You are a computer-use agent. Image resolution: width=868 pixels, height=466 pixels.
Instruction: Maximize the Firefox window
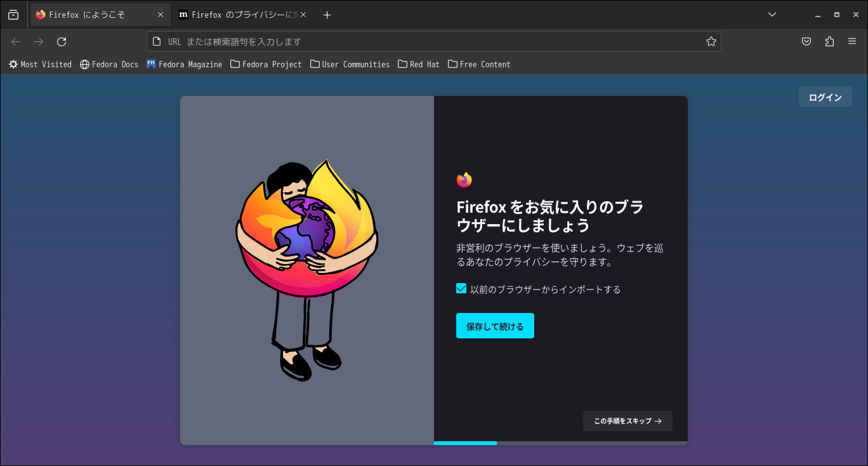[837, 15]
